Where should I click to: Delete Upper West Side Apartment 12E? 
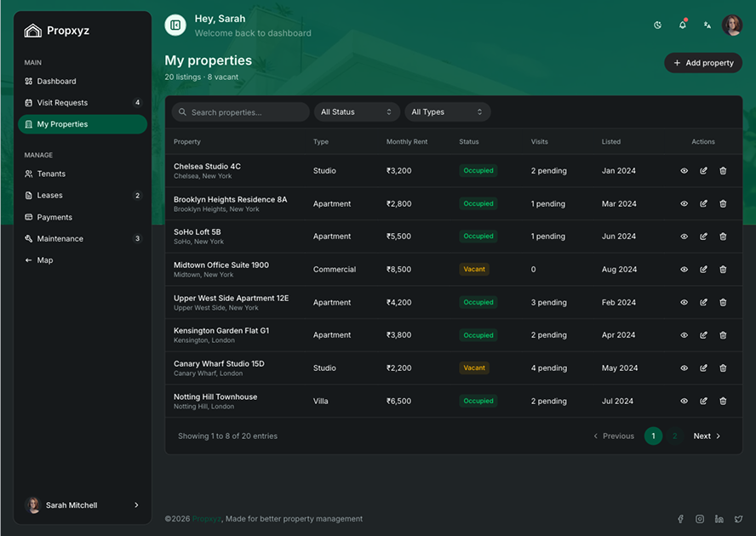(x=723, y=302)
